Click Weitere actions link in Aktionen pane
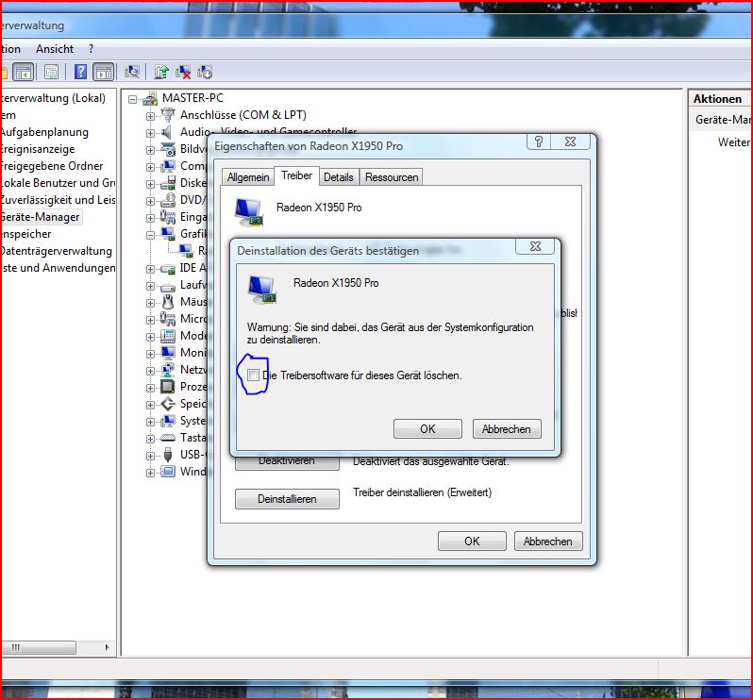Image resolution: width=753 pixels, height=700 pixels. tap(734, 142)
